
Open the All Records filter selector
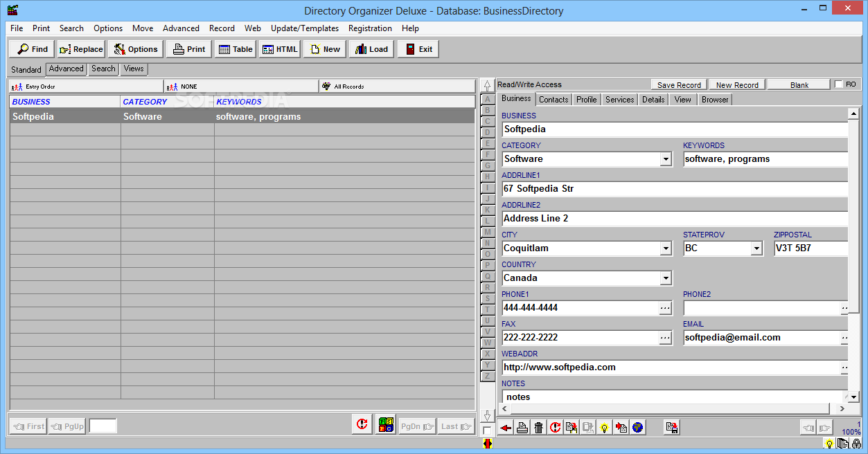pos(397,87)
